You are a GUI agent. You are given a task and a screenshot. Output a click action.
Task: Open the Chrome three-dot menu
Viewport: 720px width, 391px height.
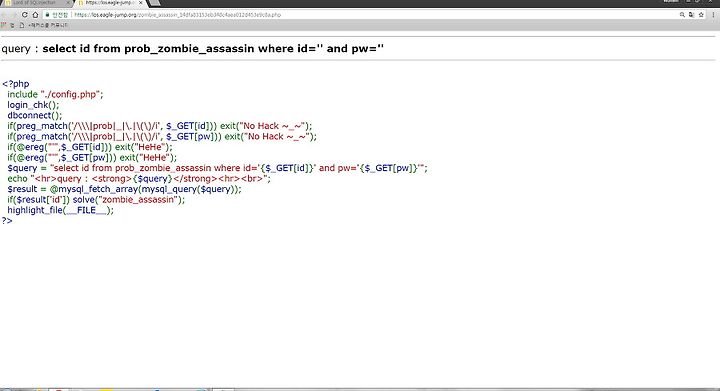click(713, 15)
